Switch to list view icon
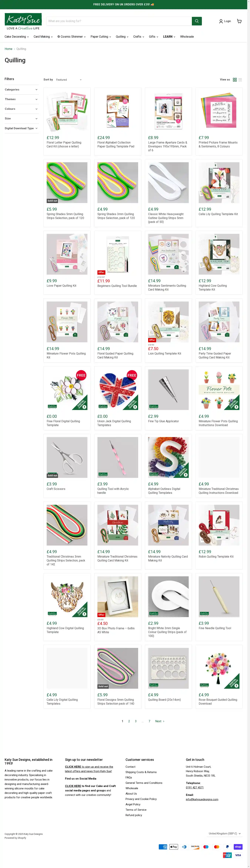Image resolution: width=250 pixels, height=868 pixels. [240, 80]
